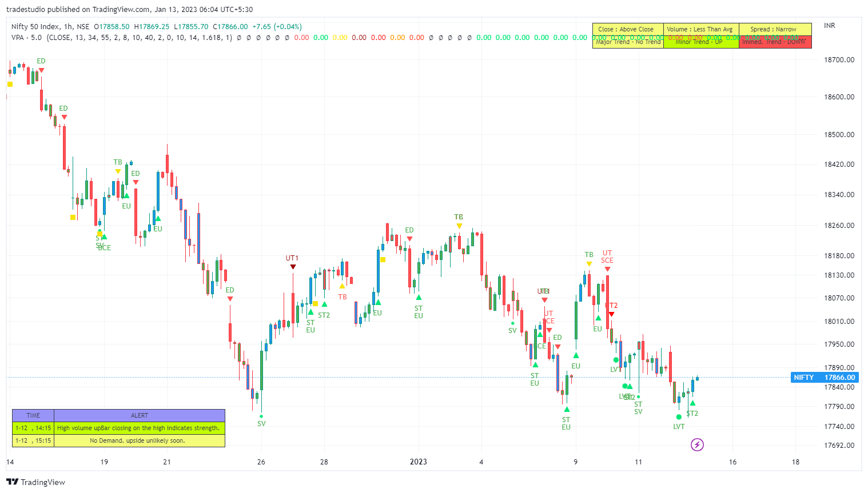The image size is (868, 493).
Task: Select the green SV dot below Dec 26 low
Action: 261,416
